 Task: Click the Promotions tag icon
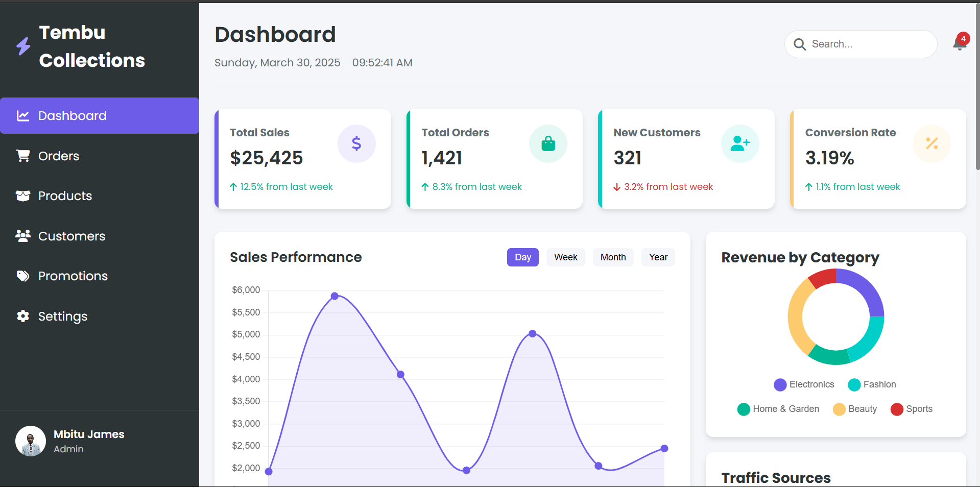tap(23, 276)
